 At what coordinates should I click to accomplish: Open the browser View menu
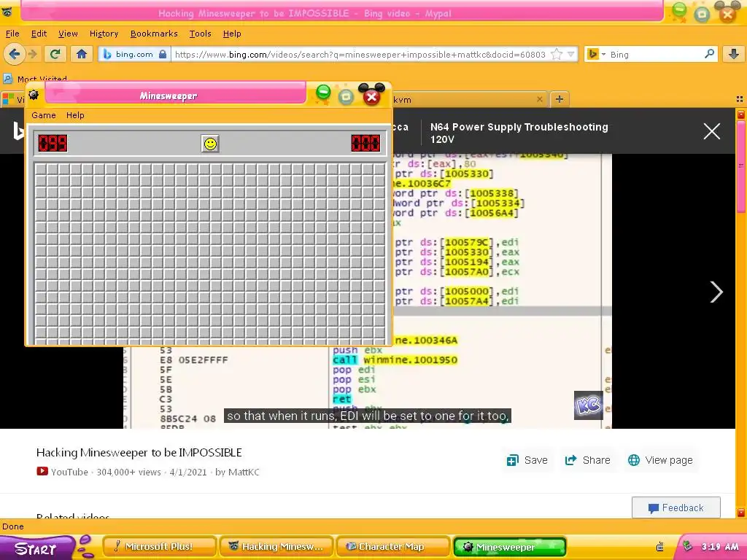68,34
